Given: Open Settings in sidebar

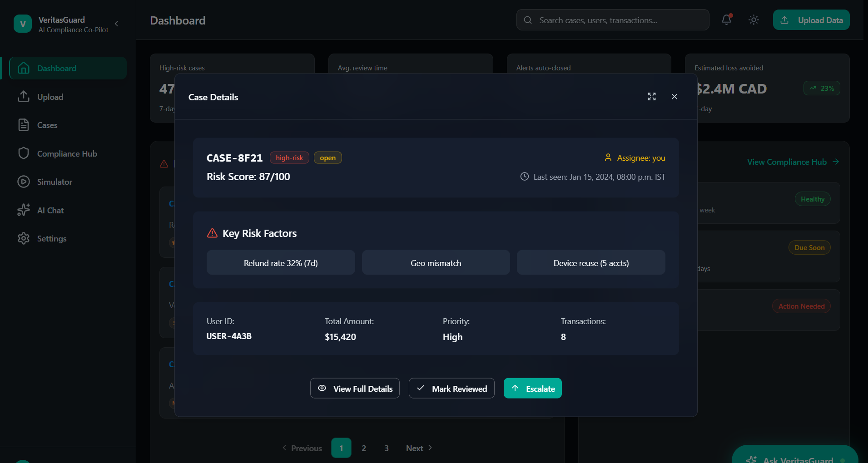Looking at the screenshot, I should coord(68,238).
